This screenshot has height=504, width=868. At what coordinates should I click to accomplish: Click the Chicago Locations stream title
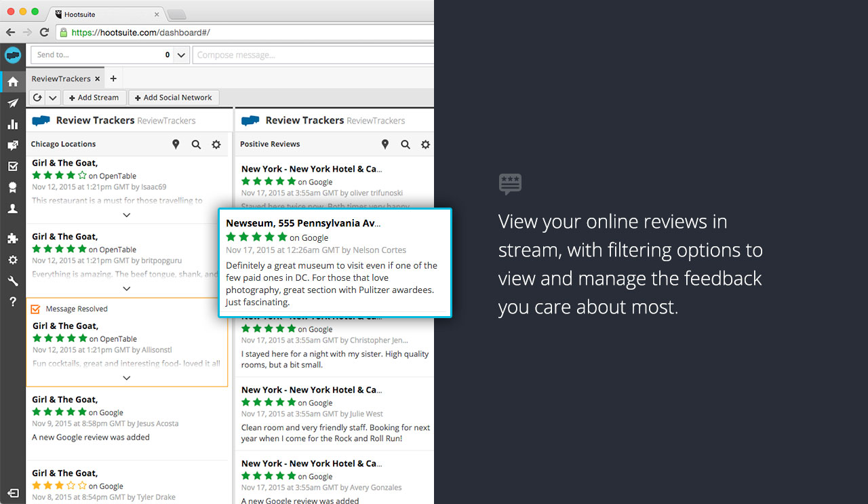tap(63, 144)
